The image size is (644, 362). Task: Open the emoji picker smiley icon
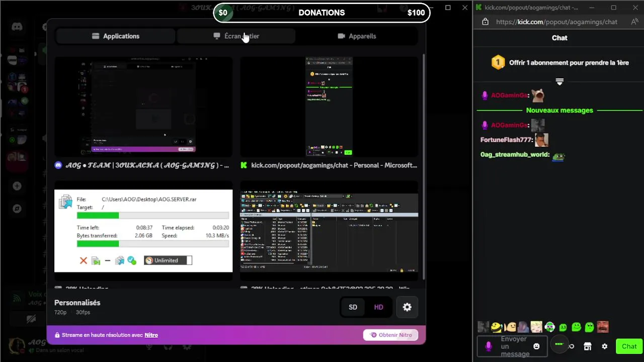tap(536, 346)
